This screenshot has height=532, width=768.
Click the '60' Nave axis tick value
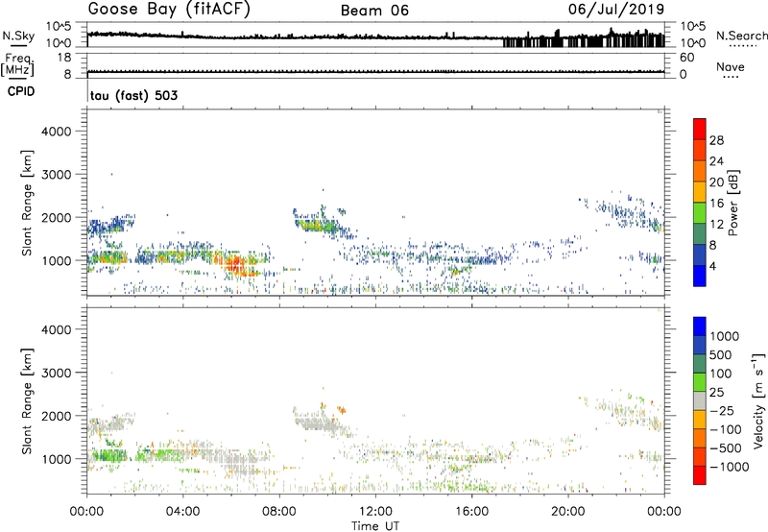pos(686,58)
